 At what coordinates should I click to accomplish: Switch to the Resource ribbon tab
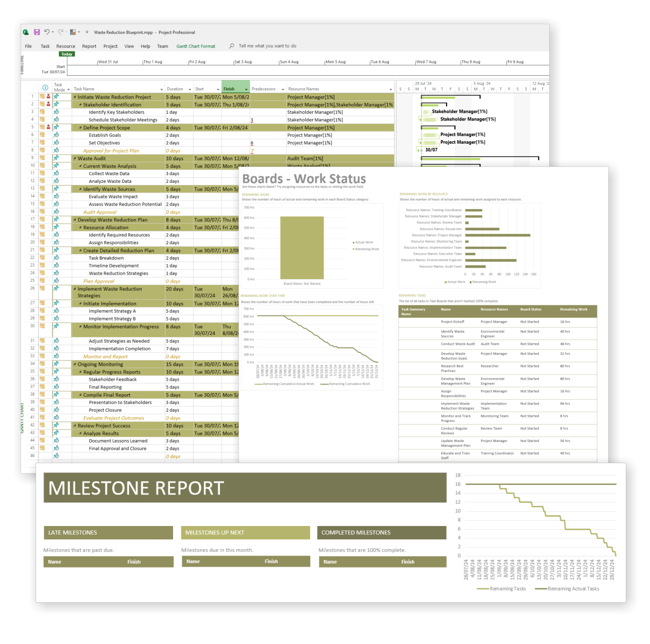pos(66,46)
